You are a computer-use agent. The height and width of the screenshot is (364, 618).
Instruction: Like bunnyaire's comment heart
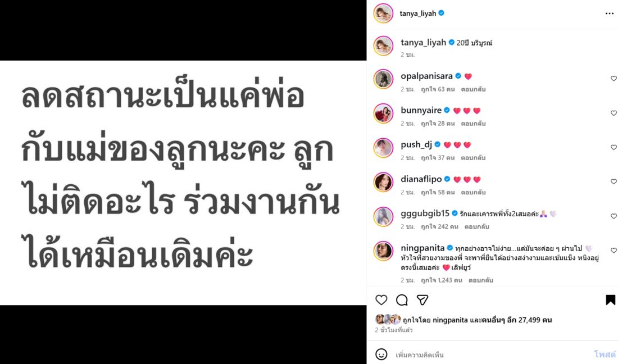pyautogui.click(x=614, y=113)
